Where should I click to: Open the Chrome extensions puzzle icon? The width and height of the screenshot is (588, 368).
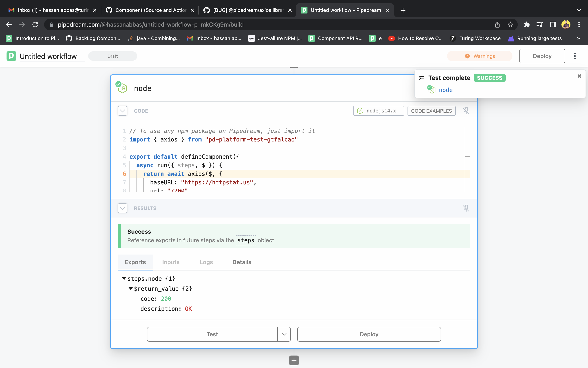(x=527, y=25)
